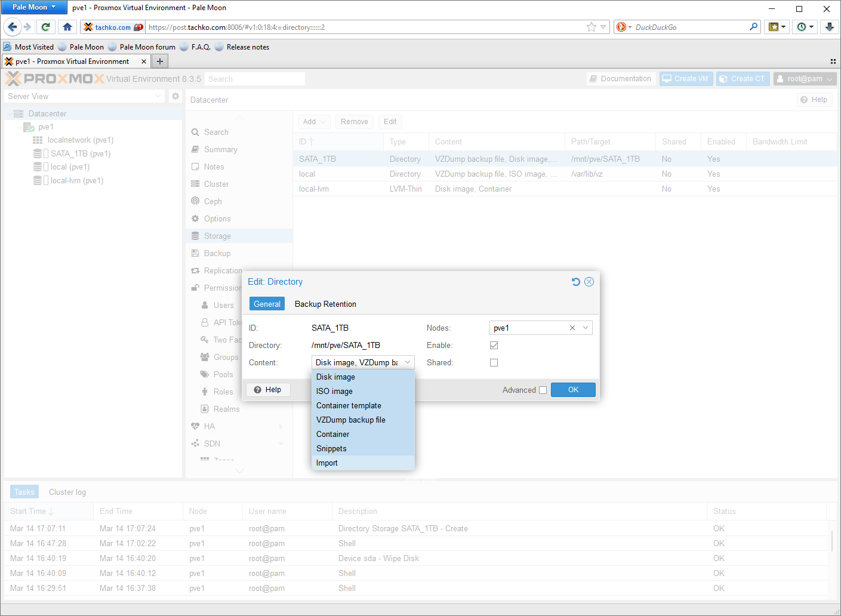
Task: Open a new browser tab with plus icon
Action: (x=160, y=61)
